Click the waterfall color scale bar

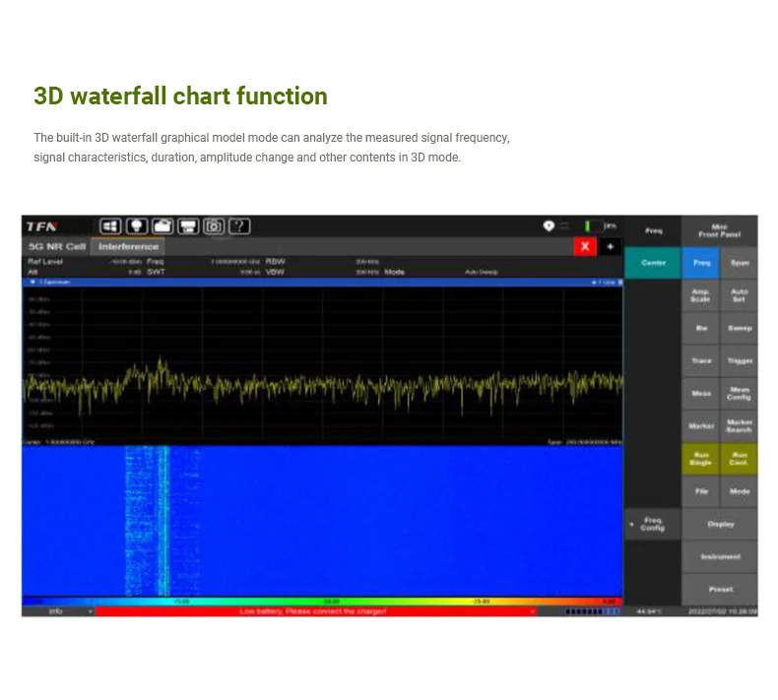[x=322, y=602]
